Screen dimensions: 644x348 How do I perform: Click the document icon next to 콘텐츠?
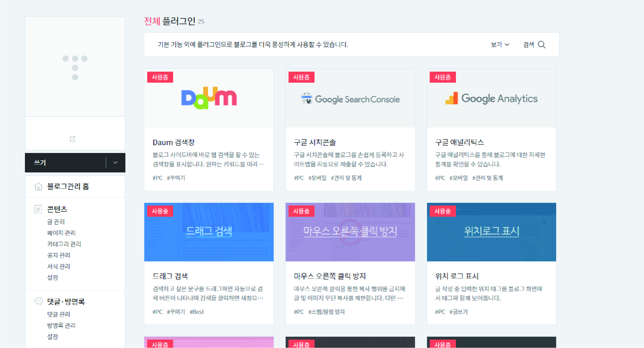coord(38,209)
